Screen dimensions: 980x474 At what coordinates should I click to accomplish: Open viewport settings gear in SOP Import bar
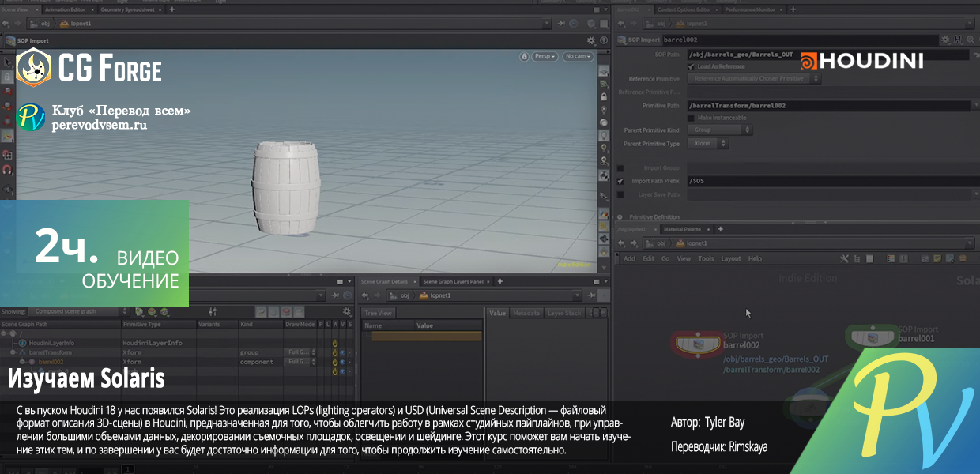(591, 39)
